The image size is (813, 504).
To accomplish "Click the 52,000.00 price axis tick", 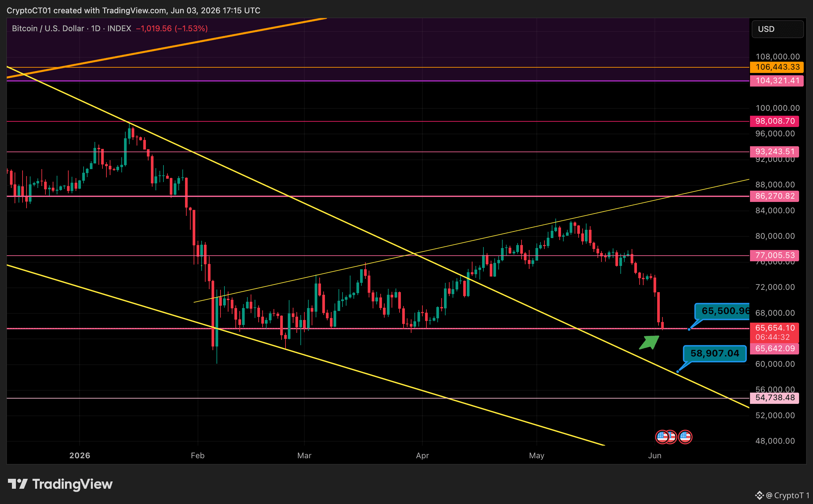I will (x=775, y=415).
